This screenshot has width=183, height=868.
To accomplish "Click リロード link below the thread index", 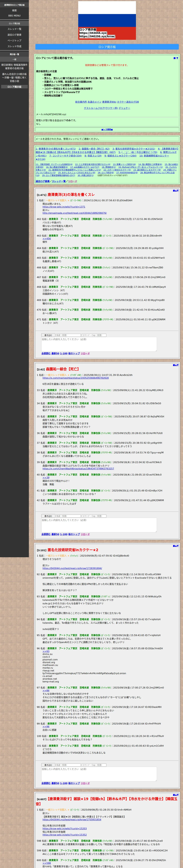I will click(x=72, y=181).
